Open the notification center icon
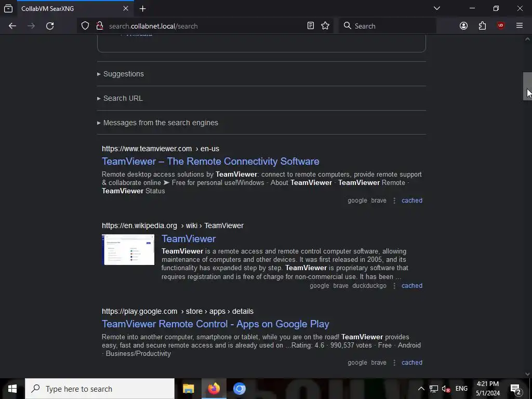The width and height of the screenshot is (532, 399). (516, 389)
